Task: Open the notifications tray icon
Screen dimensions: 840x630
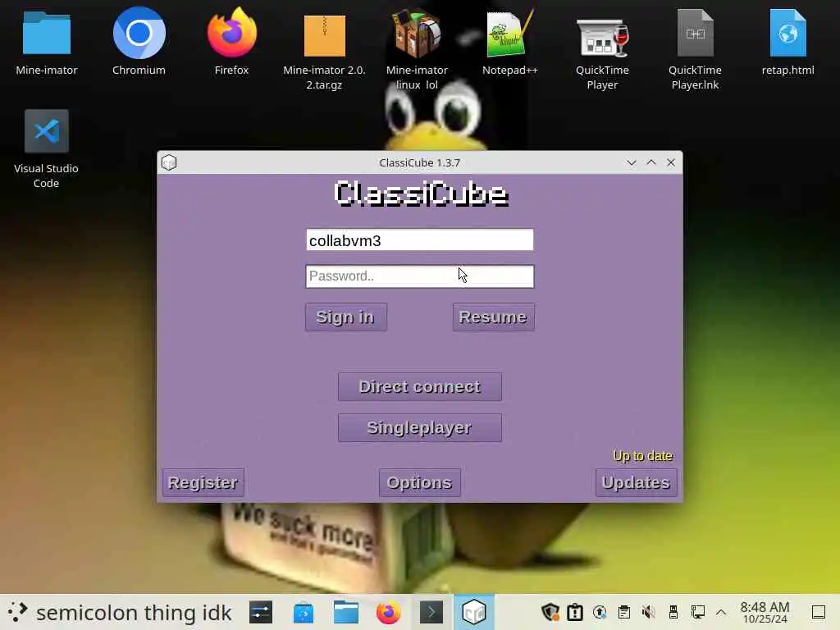Action: (x=575, y=612)
